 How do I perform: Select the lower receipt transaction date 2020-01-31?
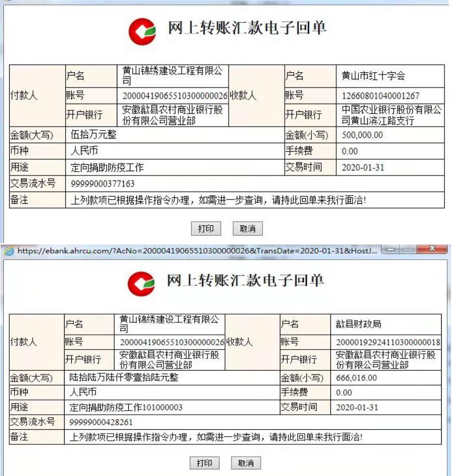(x=357, y=408)
